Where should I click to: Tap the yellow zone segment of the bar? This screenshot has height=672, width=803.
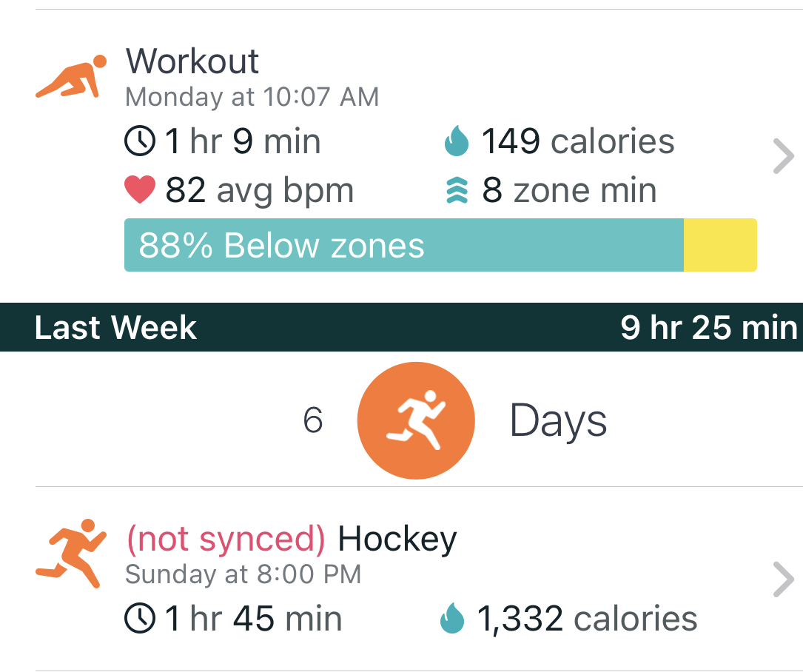point(720,245)
